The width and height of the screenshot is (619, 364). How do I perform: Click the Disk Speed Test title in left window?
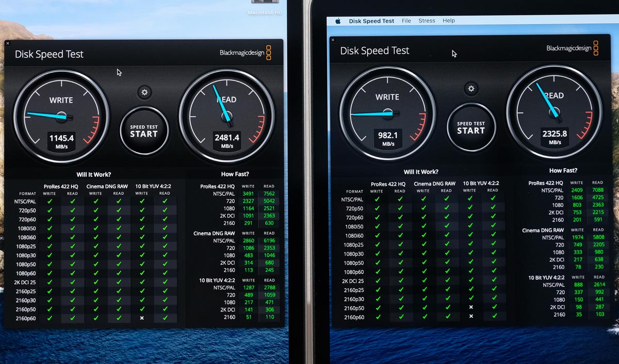[49, 54]
